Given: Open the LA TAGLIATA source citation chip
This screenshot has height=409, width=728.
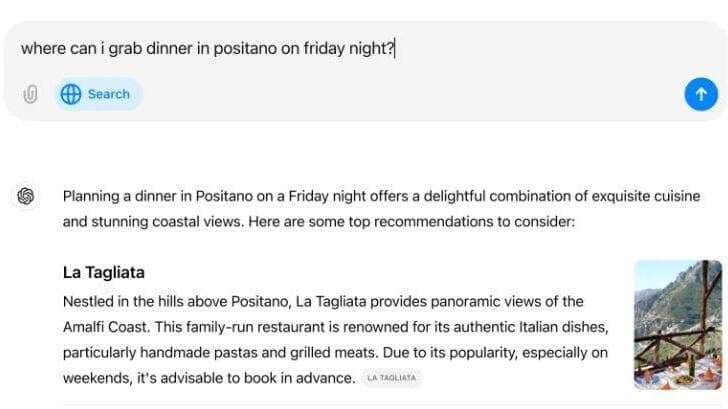Looking at the screenshot, I should [391, 378].
